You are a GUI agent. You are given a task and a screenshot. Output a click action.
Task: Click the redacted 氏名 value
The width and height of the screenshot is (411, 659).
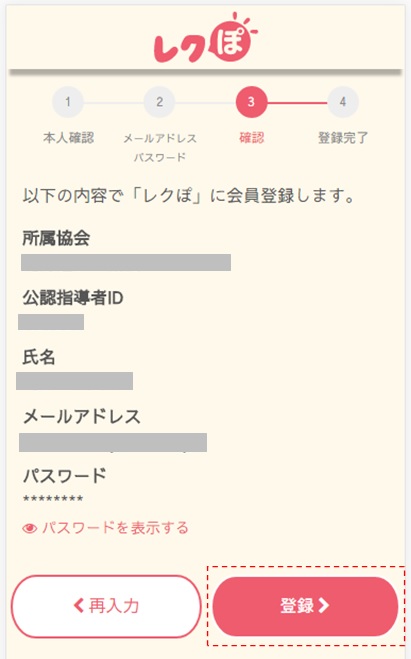click(x=74, y=381)
